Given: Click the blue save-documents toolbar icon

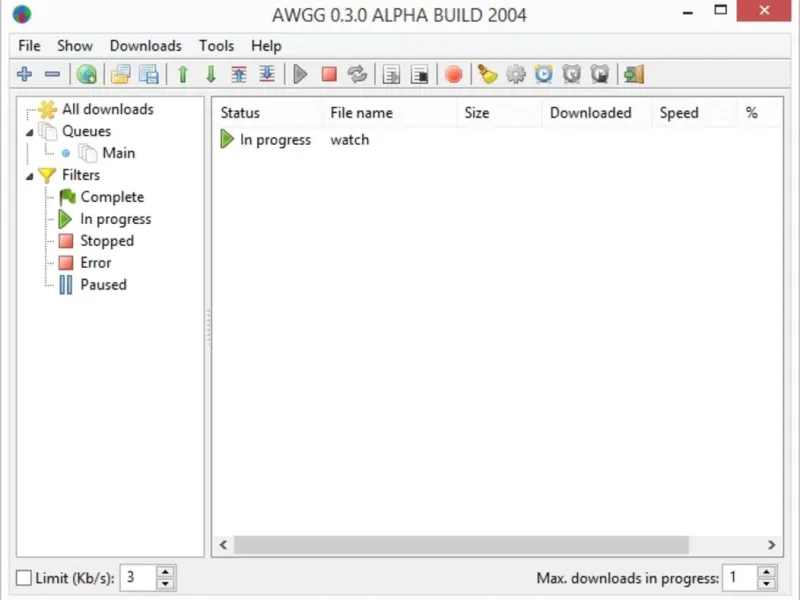Looking at the screenshot, I should coord(148,74).
